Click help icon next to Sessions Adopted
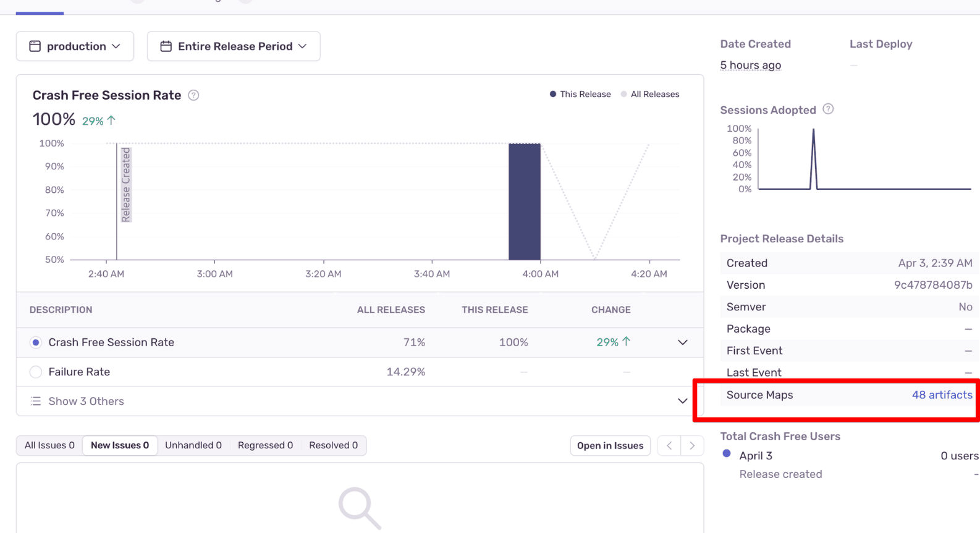Screen dimensions: 980x533 (828, 109)
